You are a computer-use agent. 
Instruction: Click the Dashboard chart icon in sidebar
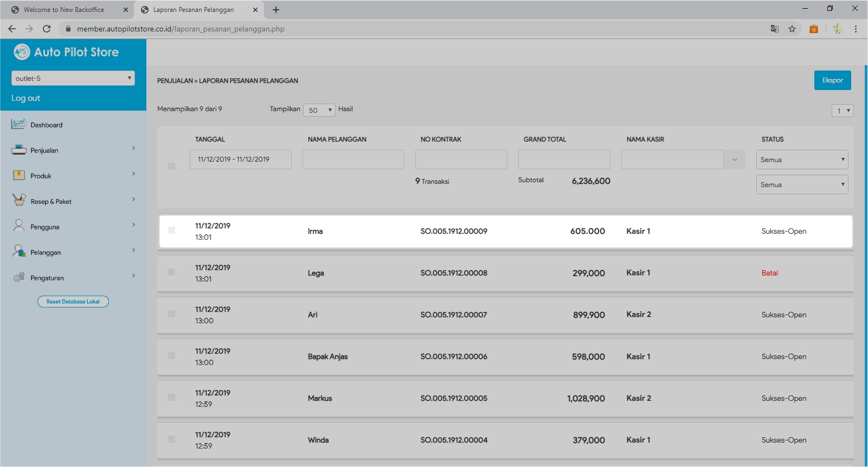(x=18, y=124)
